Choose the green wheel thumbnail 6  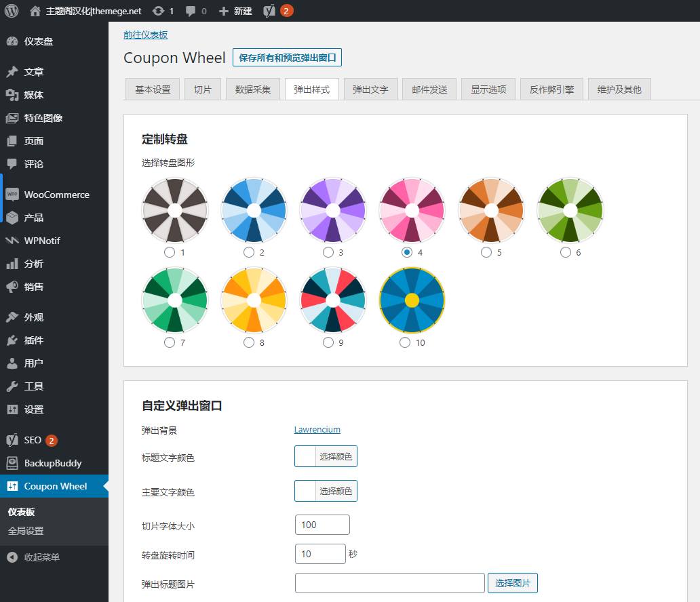pos(570,210)
